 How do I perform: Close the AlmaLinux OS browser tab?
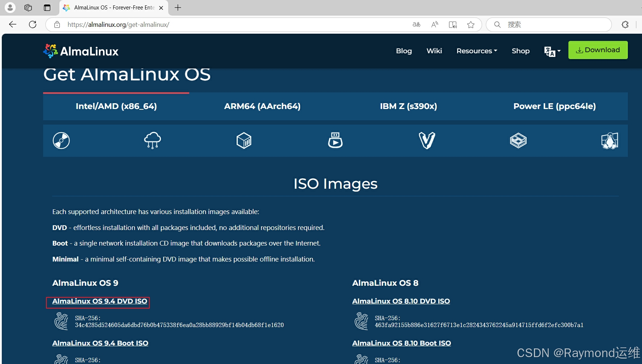161,8
